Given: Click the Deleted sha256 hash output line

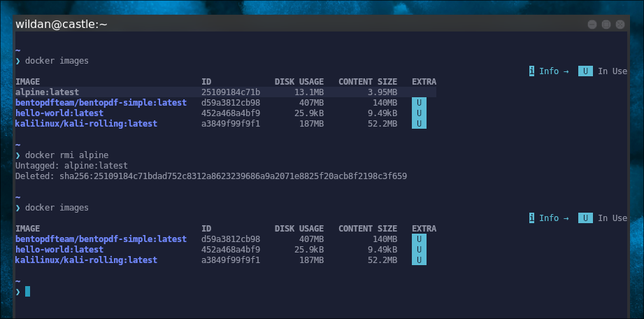Looking at the screenshot, I should tap(210, 176).
